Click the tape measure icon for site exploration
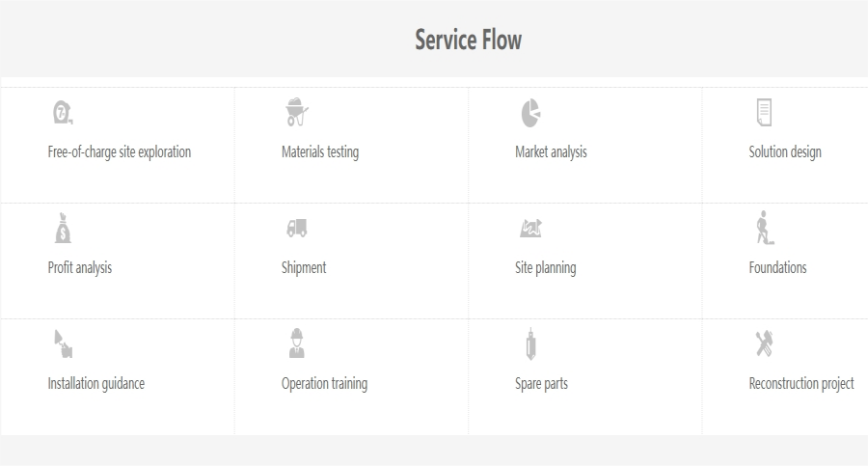The image size is (868, 466). [x=63, y=113]
